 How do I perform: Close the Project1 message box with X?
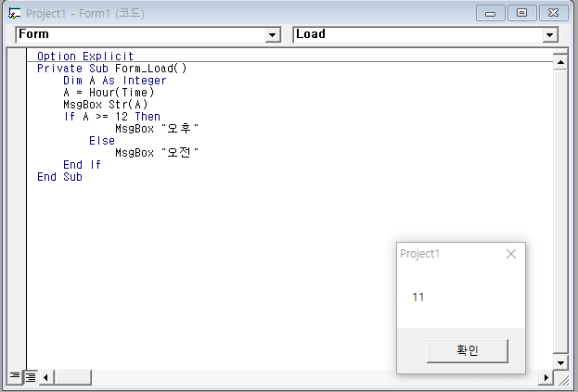511,254
